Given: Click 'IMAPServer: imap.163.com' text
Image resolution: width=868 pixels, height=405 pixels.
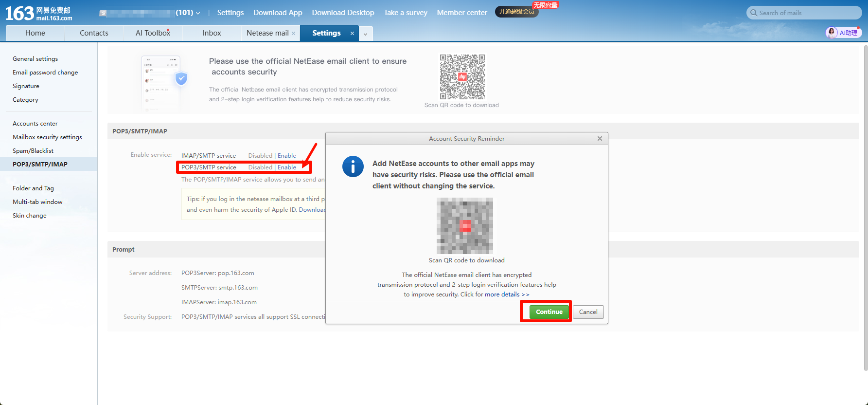Looking at the screenshot, I should [x=219, y=302].
